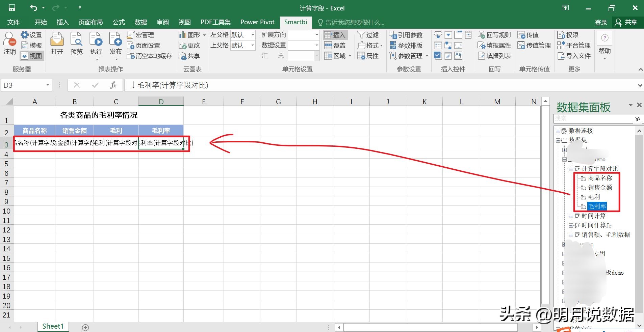The width and height of the screenshot is (644, 332).
Task: Switch to the Power Pivot ribbon tab
Action: 257,22
